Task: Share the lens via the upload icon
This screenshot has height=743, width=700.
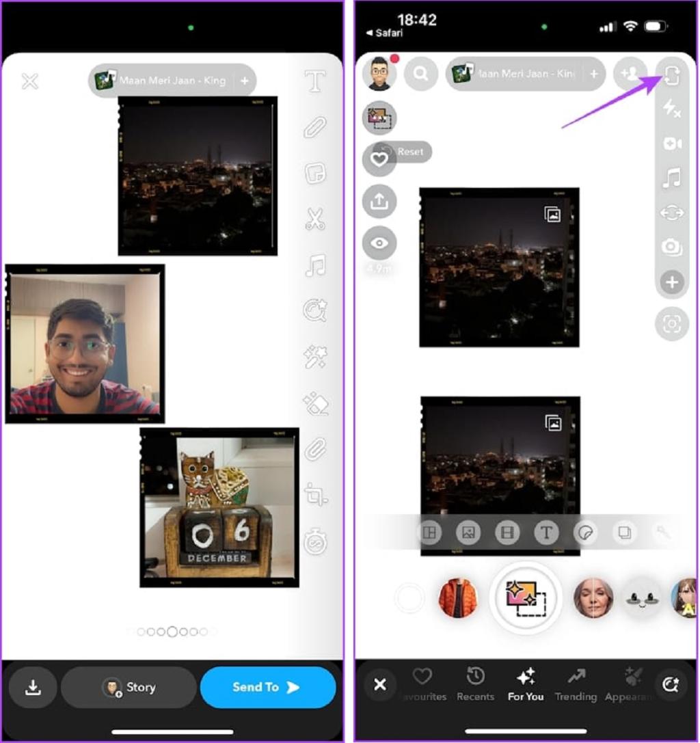Action: pos(379,202)
